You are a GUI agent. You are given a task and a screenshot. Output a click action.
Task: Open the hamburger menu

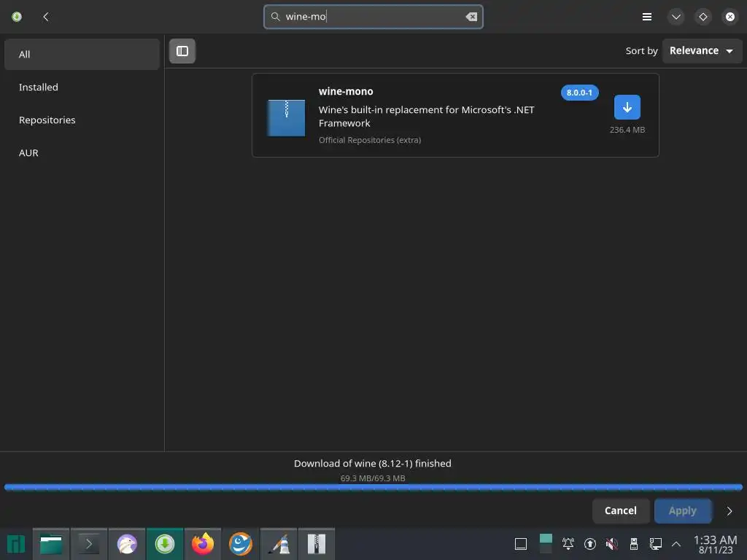(646, 17)
